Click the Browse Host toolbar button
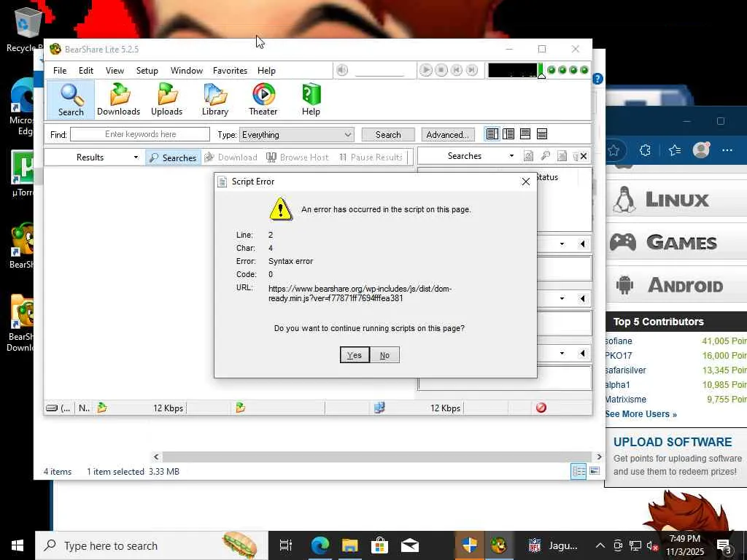The width and height of the screenshot is (747, 560). [298, 157]
